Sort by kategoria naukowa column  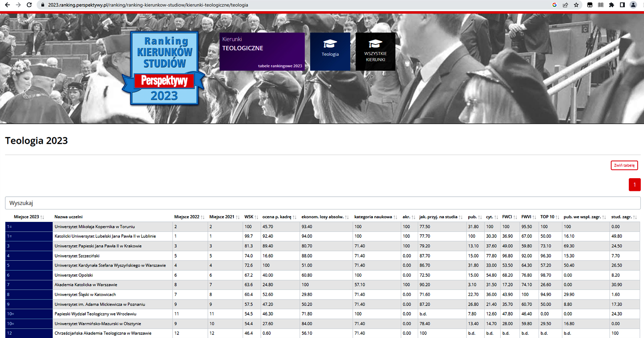click(x=376, y=217)
